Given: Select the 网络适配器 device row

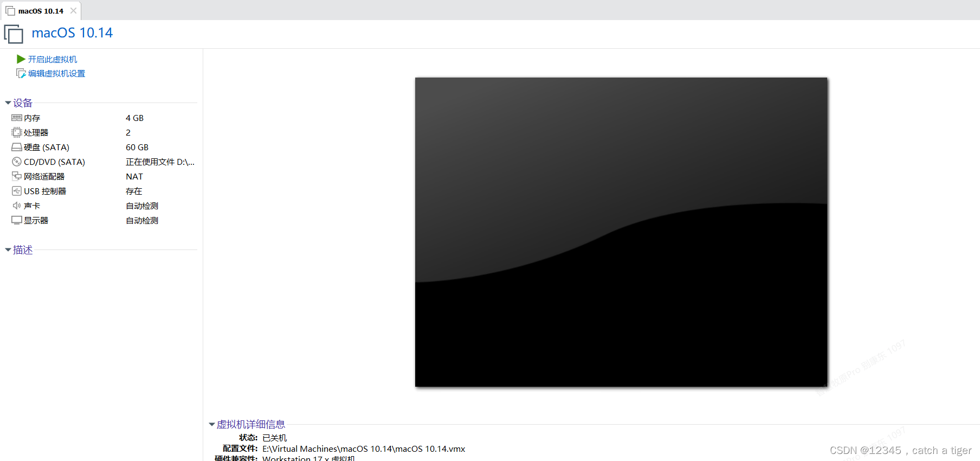Looking at the screenshot, I should (x=103, y=176).
